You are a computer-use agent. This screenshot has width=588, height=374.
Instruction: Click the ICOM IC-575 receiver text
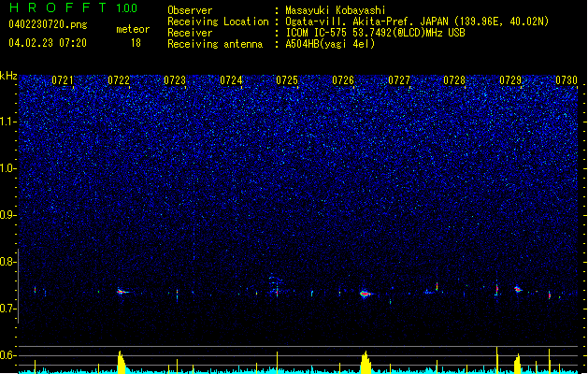click(375, 33)
